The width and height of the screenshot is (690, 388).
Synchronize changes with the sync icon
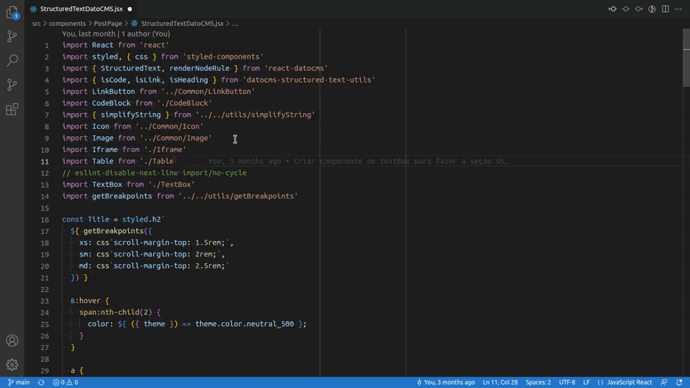point(41,382)
